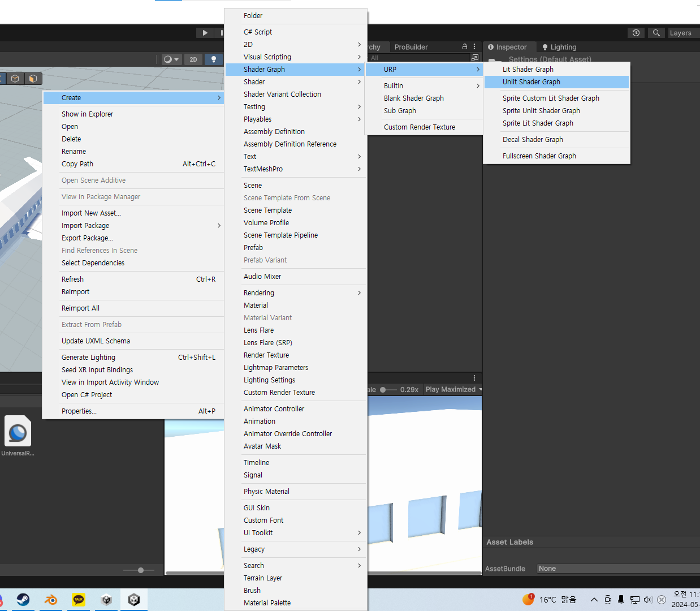700x611 pixels.
Task: Create a Render Texture
Action: pyautogui.click(x=296, y=355)
